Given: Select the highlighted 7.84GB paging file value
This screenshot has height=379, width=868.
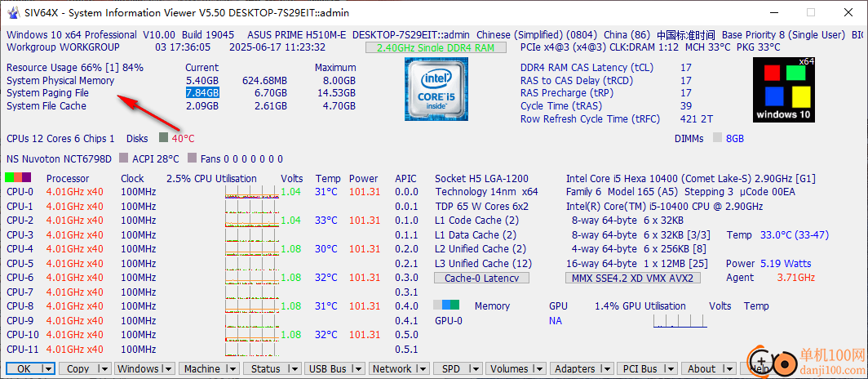Looking at the screenshot, I should coord(202,92).
